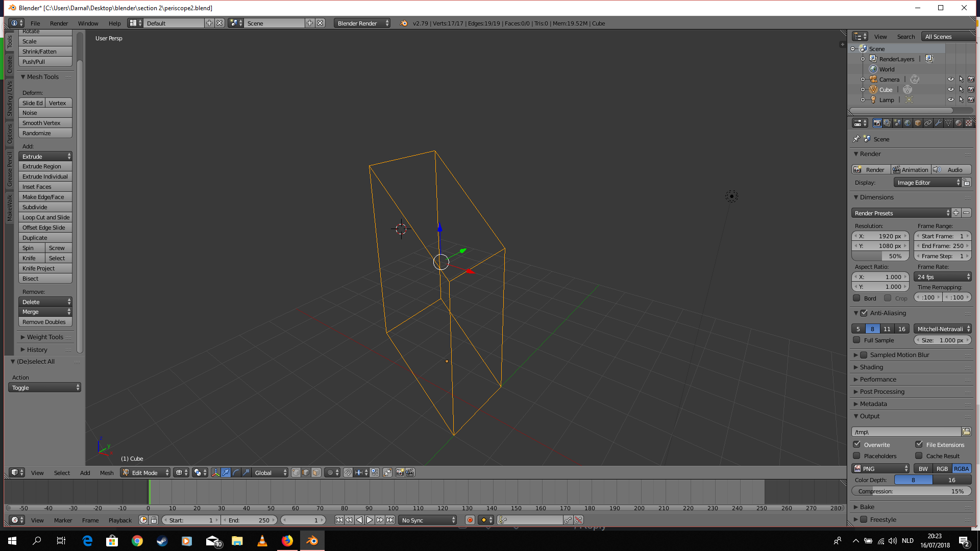Open the Edit Mode selector dropdown

[145, 472]
